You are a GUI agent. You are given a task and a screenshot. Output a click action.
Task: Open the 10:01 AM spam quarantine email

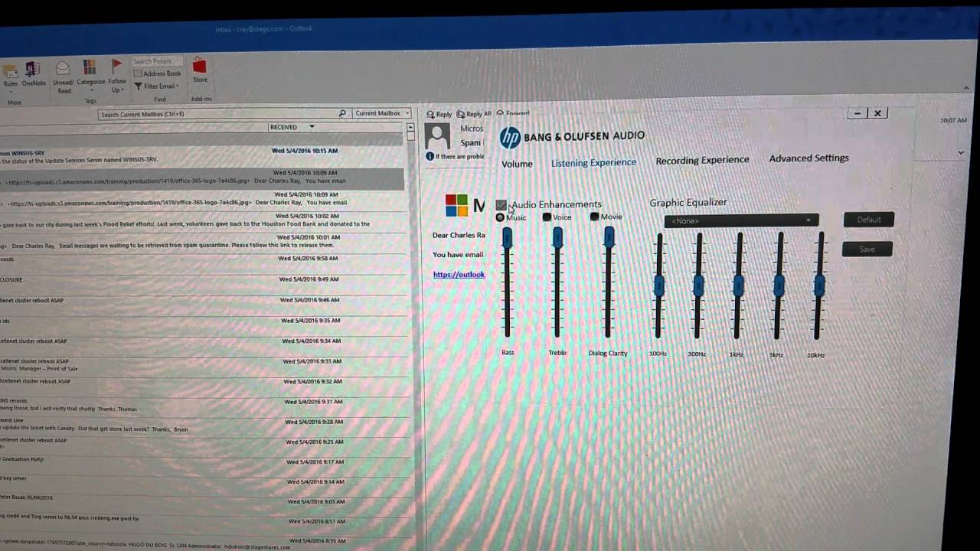click(201, 242)
